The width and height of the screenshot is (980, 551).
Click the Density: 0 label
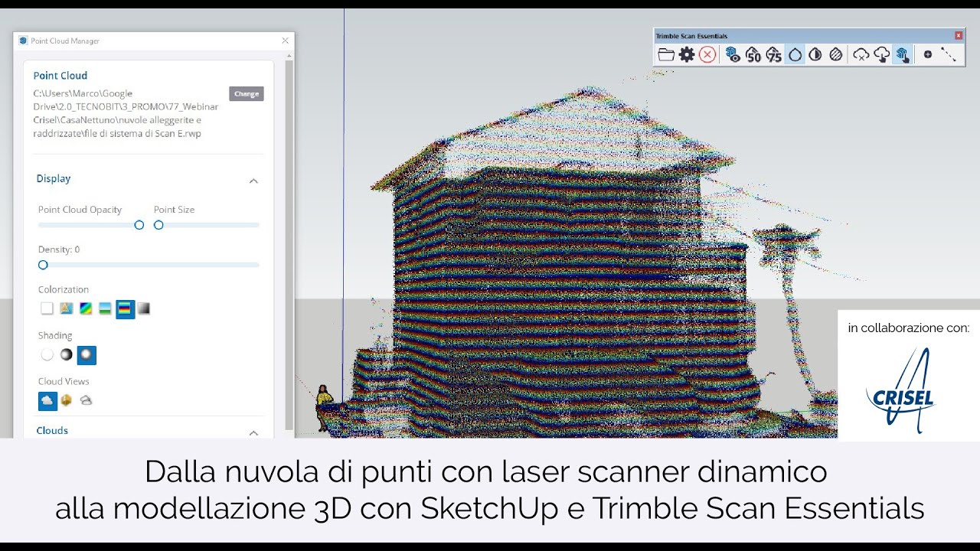pos(59,249)
